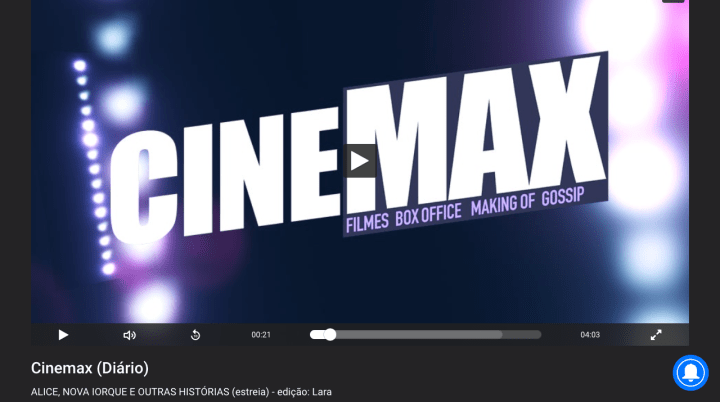Enter fullscreen with the expand arrows icon
This screenshot has width=720, height=402.
(x=656, y=335)
